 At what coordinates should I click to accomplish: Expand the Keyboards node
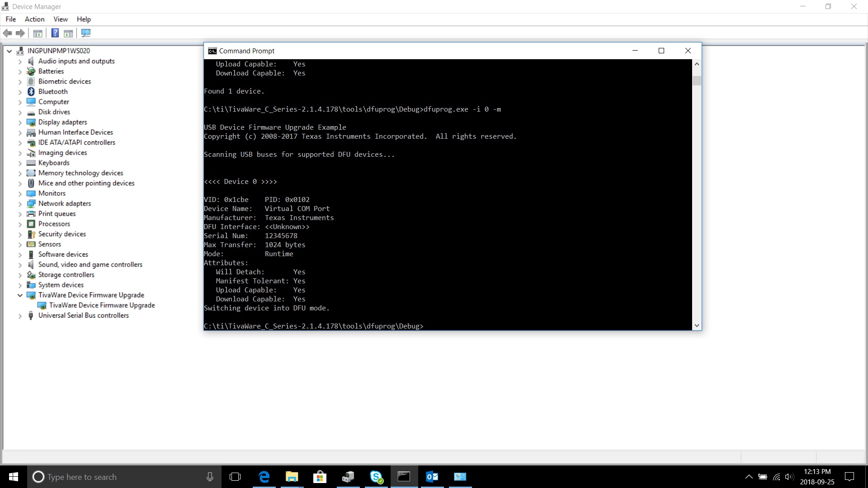point(20,163)
